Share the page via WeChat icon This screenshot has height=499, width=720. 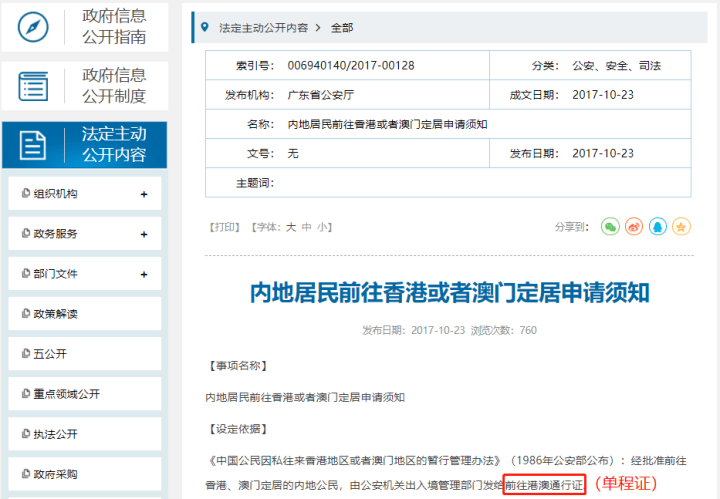coord(610,227)
